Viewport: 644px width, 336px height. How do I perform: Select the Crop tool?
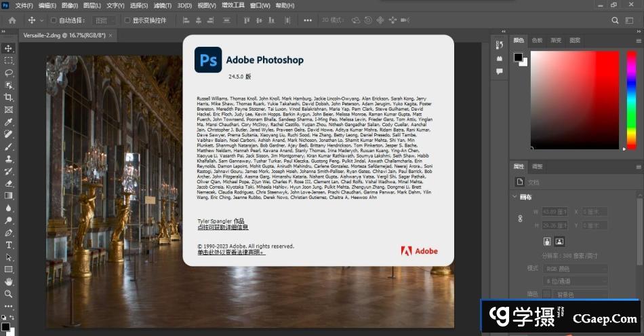pyautogui.click(x=9, y=97)
